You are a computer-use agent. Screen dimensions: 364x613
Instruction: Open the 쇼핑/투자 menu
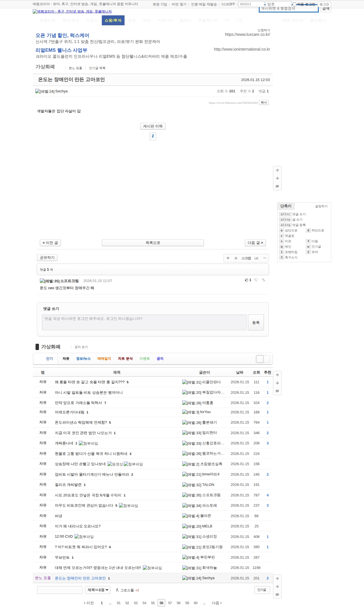pyautogui.click(x=113, y=20)
